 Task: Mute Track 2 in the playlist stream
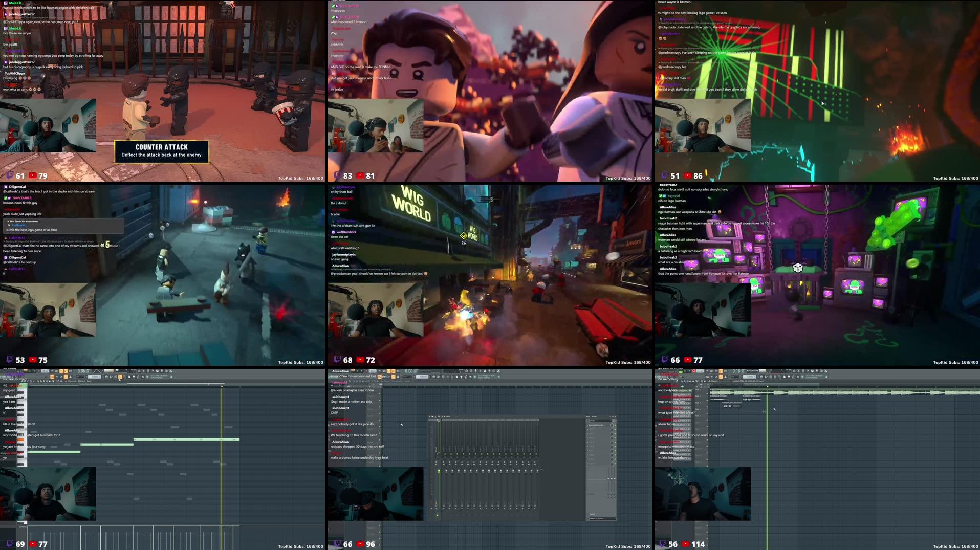707,400
